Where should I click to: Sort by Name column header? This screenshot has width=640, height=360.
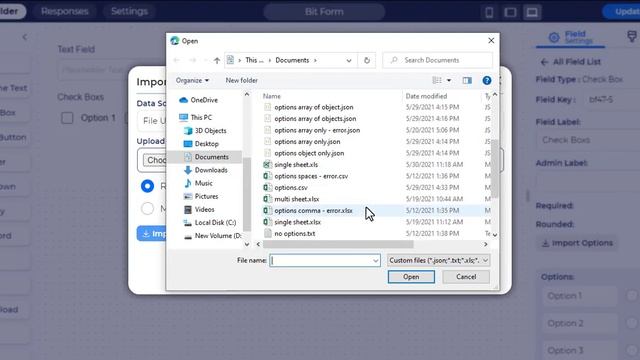coord(272,96)
